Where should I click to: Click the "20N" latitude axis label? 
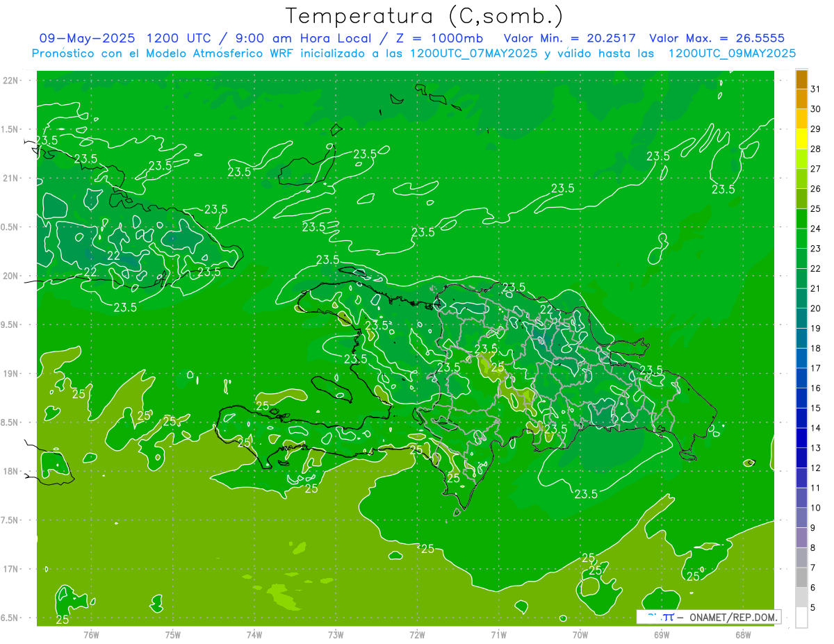click(x=12, y=276)
